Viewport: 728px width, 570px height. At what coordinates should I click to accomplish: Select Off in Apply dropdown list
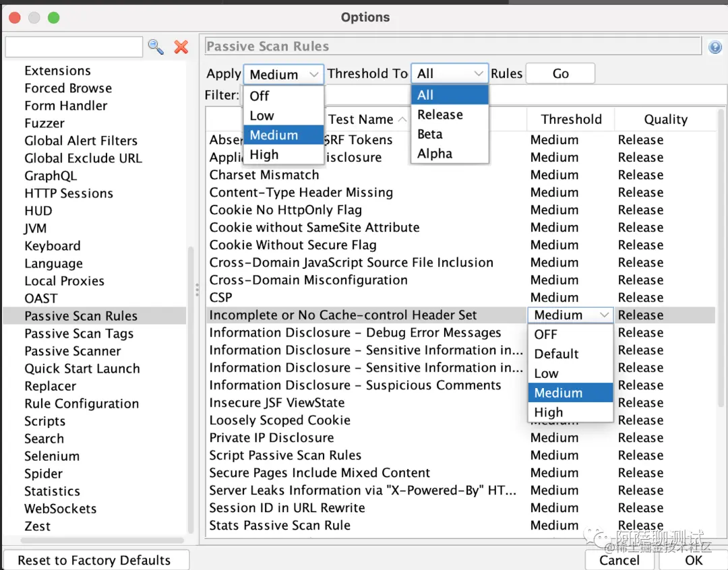point(283,96)
